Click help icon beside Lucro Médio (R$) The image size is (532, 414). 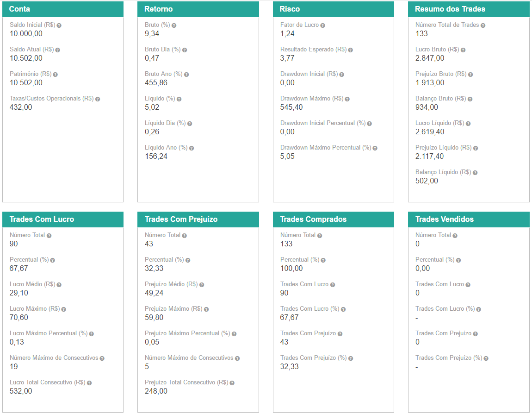click(x=59, y=285)
